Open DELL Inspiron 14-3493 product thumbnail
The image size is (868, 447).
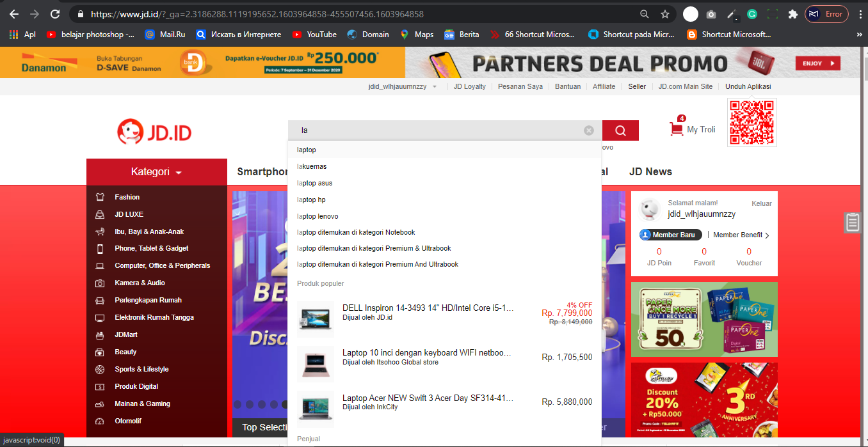click(x=315, y=319)
